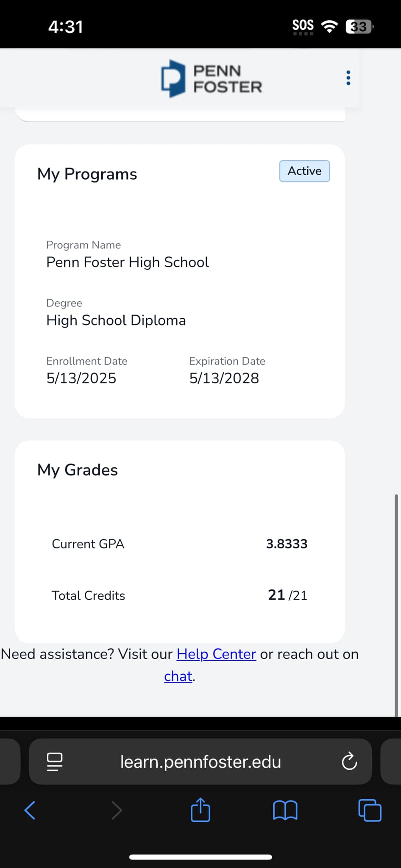
Task: Tap the Active status badge
Action: tap(304, 171)
